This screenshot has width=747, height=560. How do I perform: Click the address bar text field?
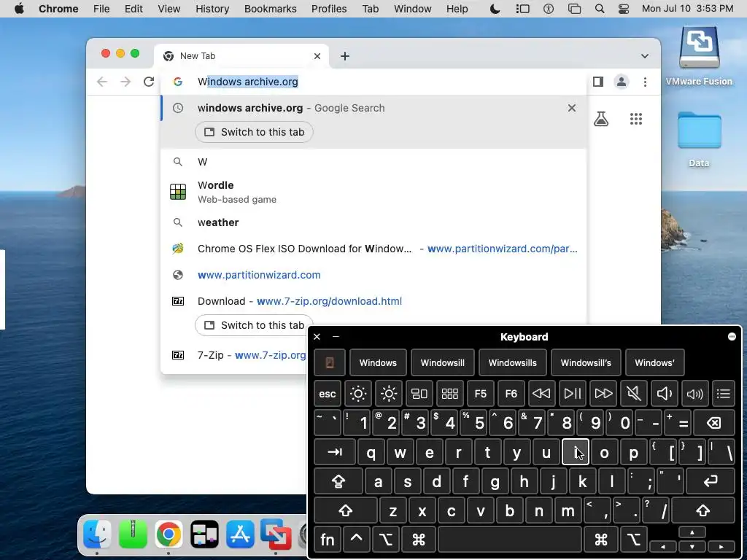coord(373,82)
